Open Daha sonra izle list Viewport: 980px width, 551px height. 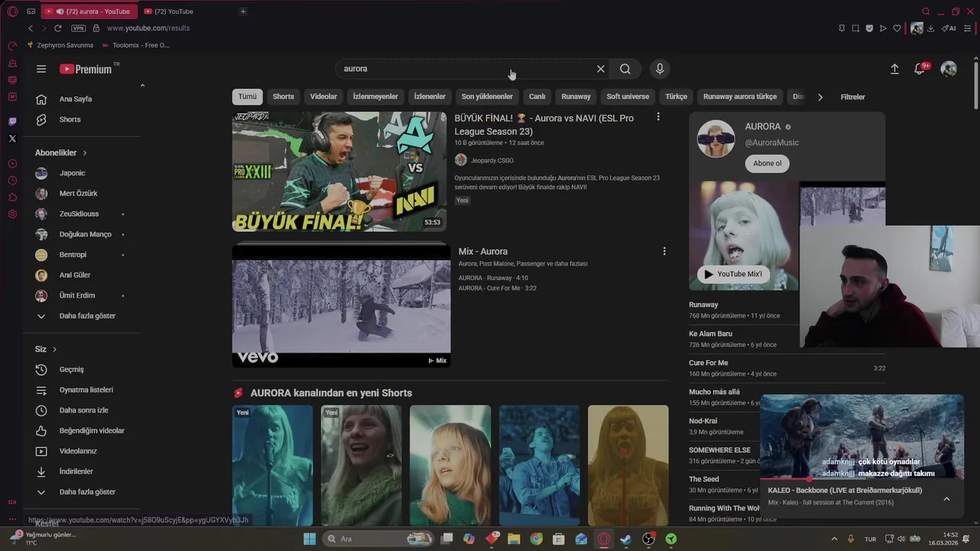tap(82, 410)
